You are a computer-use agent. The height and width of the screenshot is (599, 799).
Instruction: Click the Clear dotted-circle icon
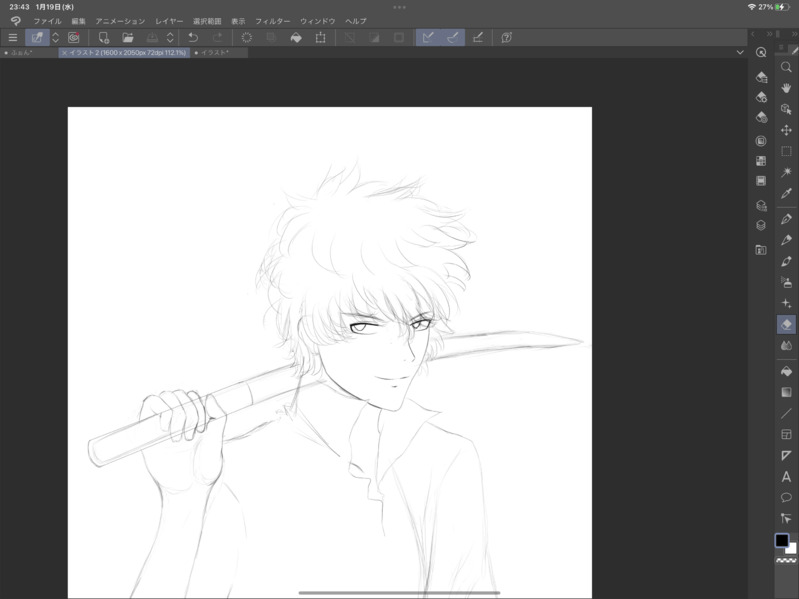[247, 38]
